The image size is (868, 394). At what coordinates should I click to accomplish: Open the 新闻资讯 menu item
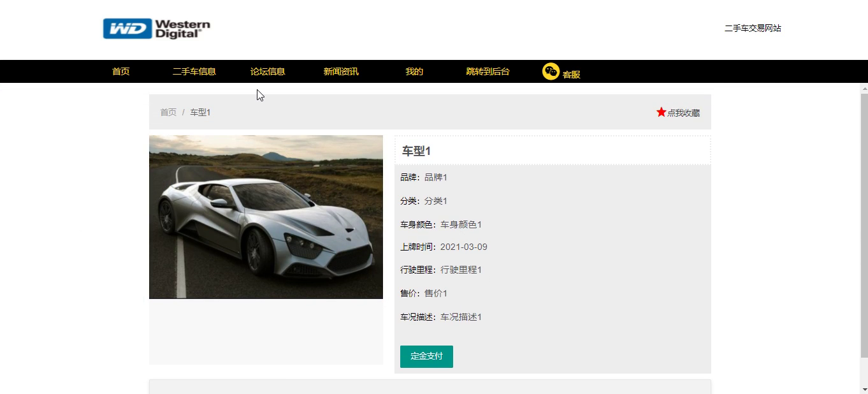coord(341,71)
